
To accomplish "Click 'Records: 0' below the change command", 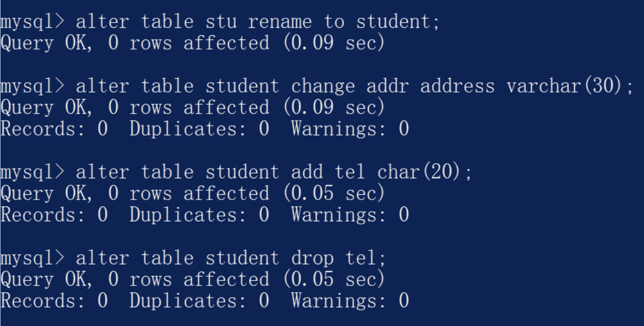I will (x=54, y=129).
